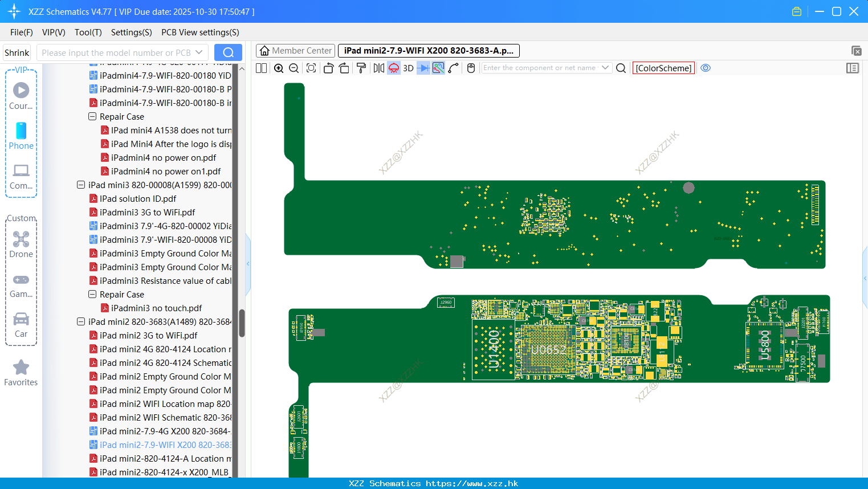
Task: Open the toolbox icon in title bar
Action: pyautogui.click(x=797, y=11)
